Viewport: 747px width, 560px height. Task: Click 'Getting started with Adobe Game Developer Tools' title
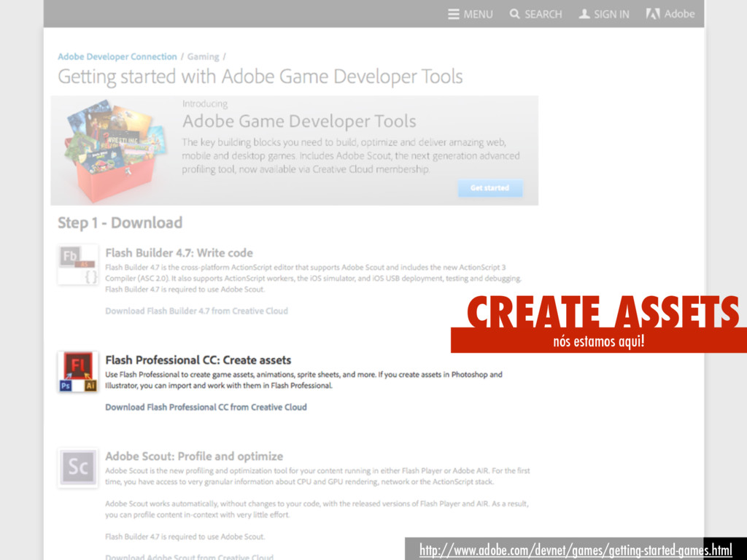coord(260,77)
